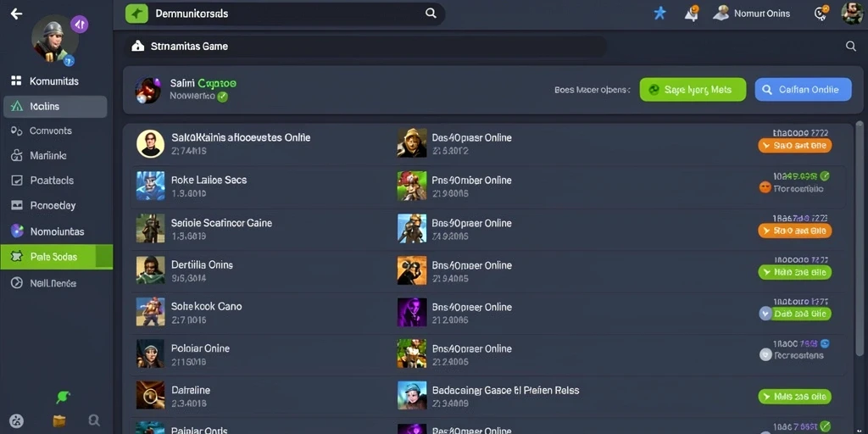Open Komunitas in the sidebar

[x=54, y=81]
